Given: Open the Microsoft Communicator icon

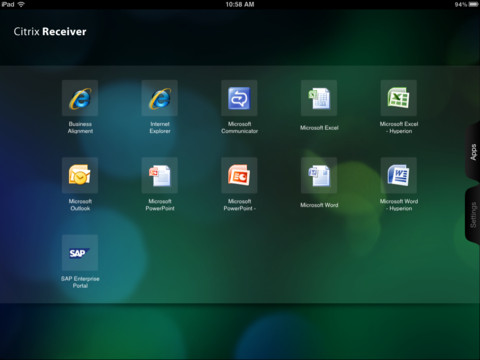Looking at the screenshot, I should (x=239, y=98).
